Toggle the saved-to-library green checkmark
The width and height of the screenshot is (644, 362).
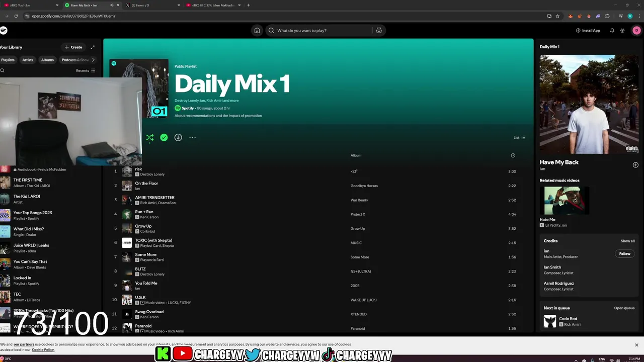pyautogui.click(x=164, y=137)
